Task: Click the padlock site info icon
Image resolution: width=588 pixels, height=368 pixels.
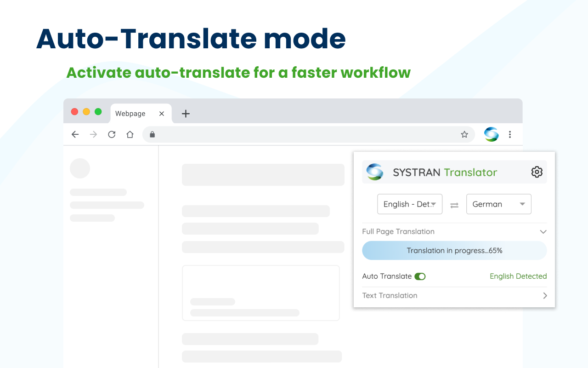Action: coord(152,134)
